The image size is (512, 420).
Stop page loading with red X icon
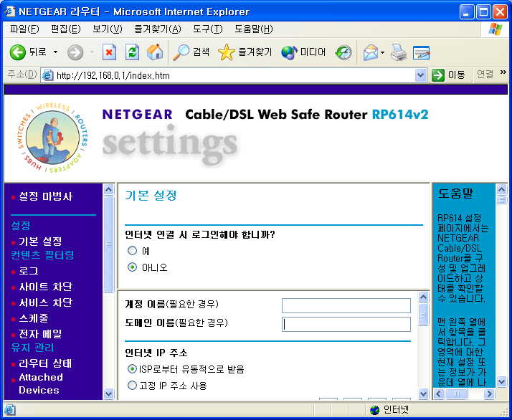[x=109, y=52]
